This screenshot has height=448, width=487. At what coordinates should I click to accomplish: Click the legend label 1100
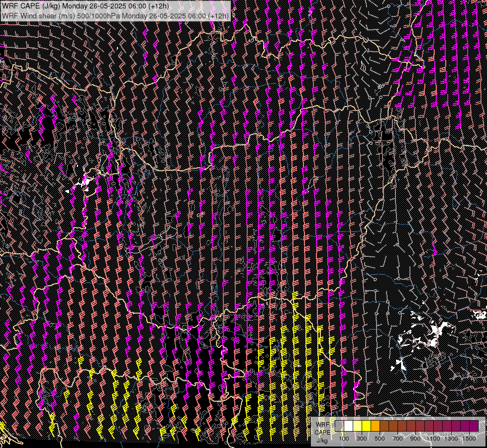tap(433, 439)
